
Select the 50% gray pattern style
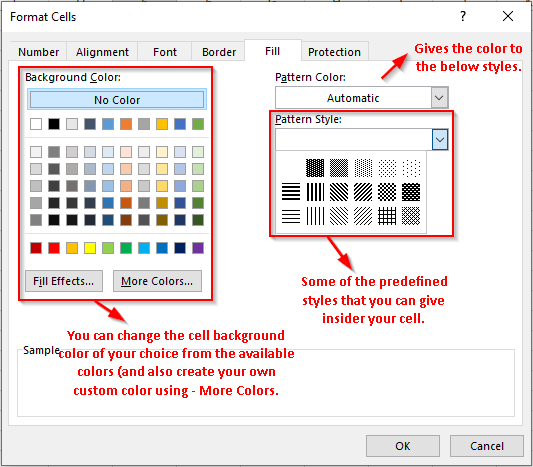click(339, 168)
